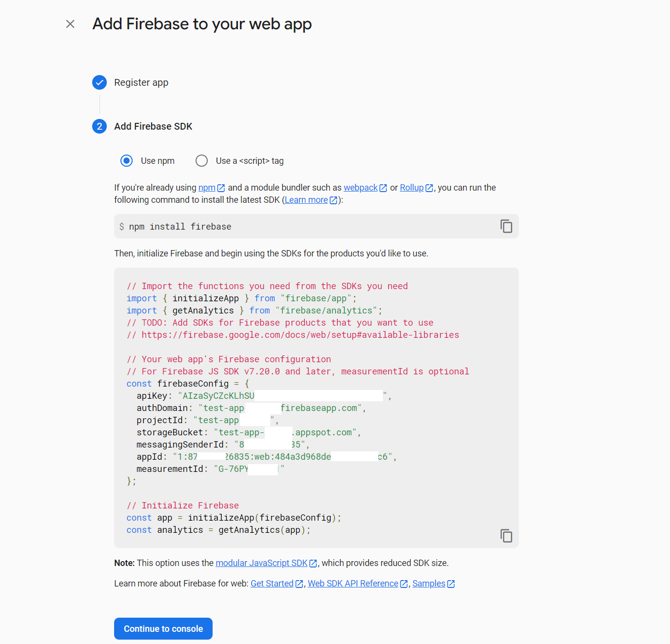This screenshot has width=670, height=644.
Task: Click the messagingSenderId line in the code
Action: point(223,445)
